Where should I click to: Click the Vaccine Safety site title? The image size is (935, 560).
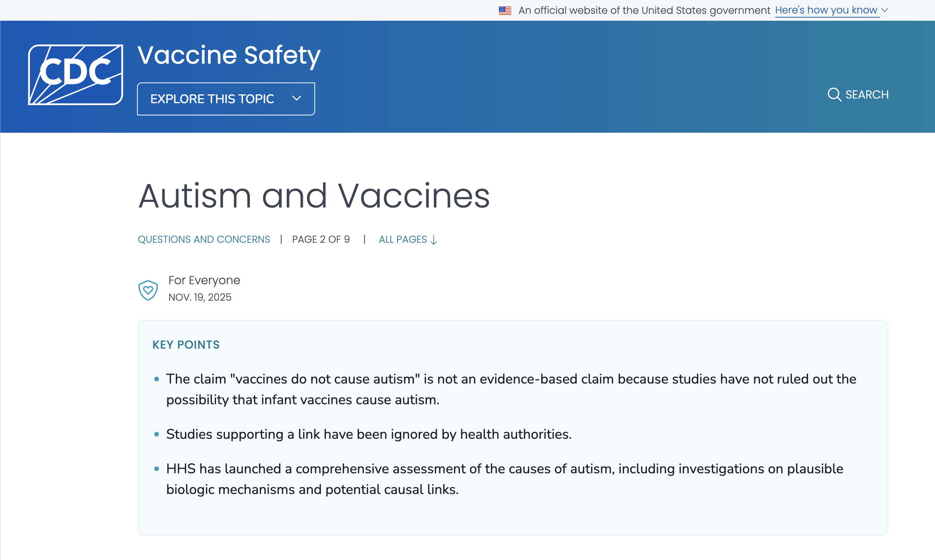229,56
